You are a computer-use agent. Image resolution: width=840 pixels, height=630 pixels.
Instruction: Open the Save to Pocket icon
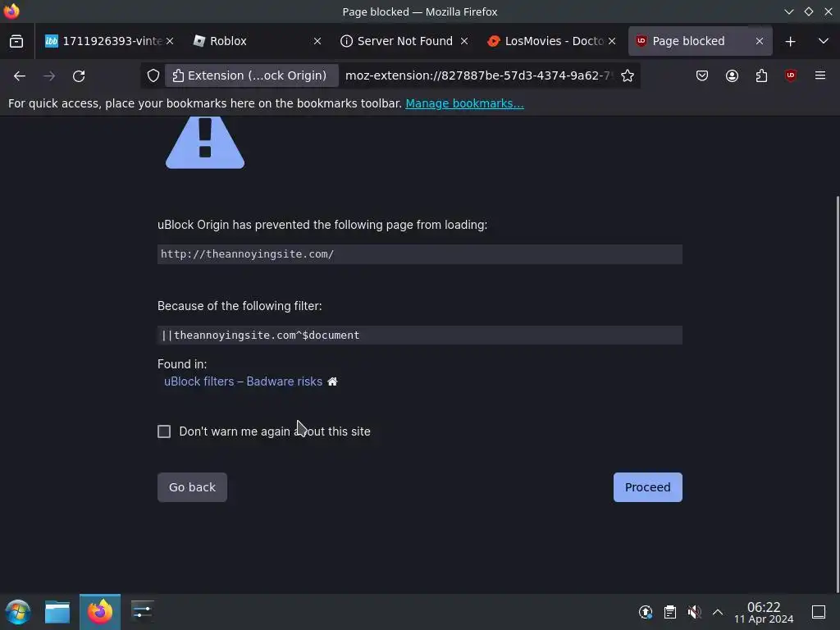[702, 75]
